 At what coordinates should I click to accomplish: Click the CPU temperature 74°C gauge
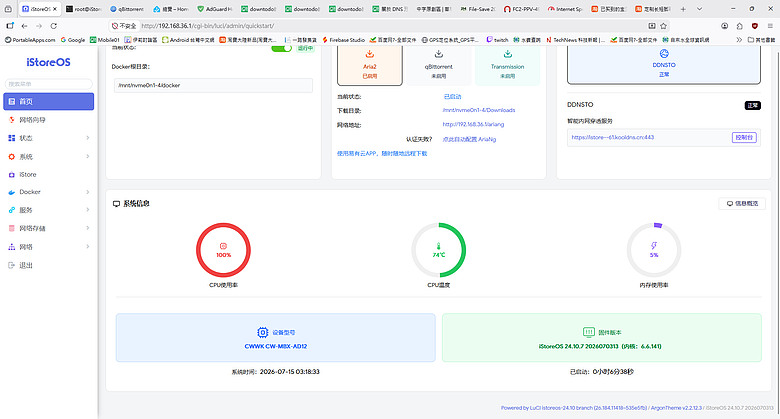(439, 250)
